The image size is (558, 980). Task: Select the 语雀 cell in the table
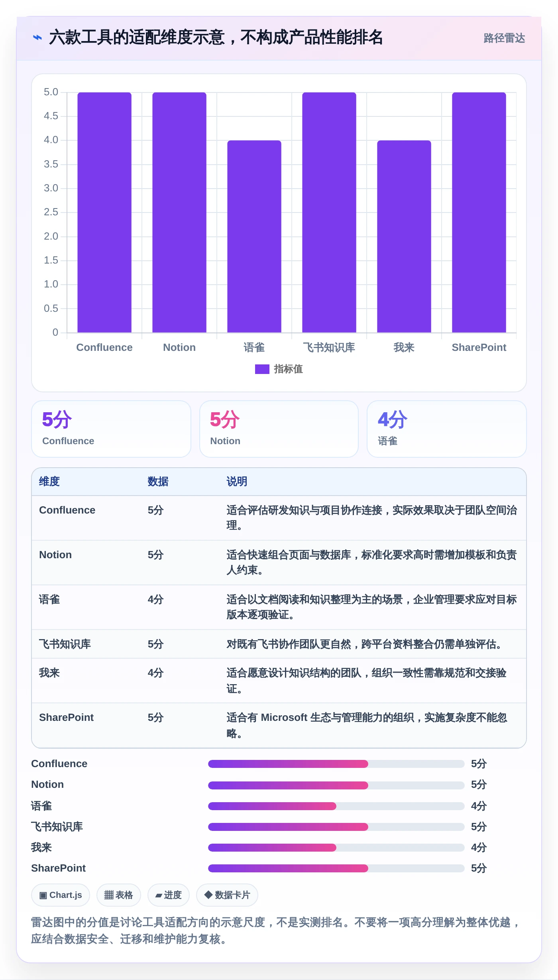tap(49, 600)
